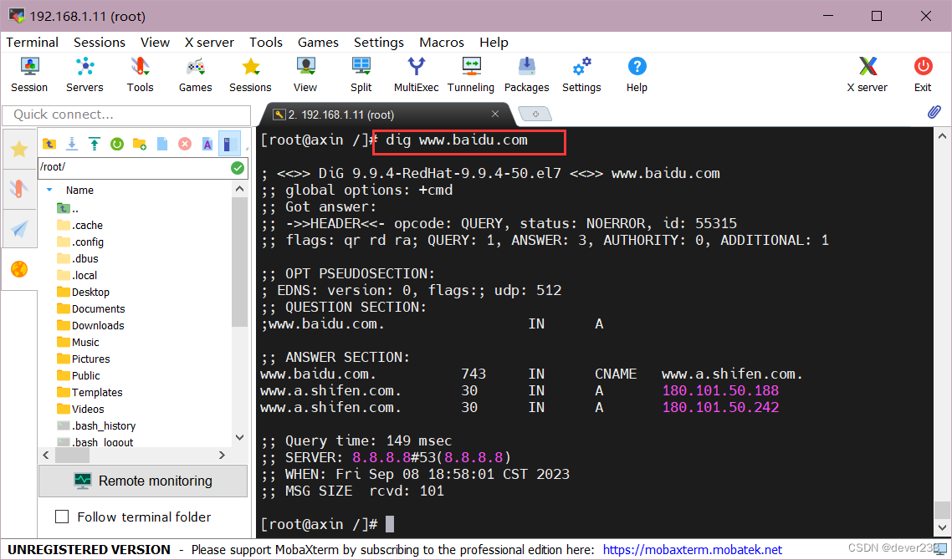Select the Desktop folder
This screenshot has width=952, height=560.
[83, 292]
